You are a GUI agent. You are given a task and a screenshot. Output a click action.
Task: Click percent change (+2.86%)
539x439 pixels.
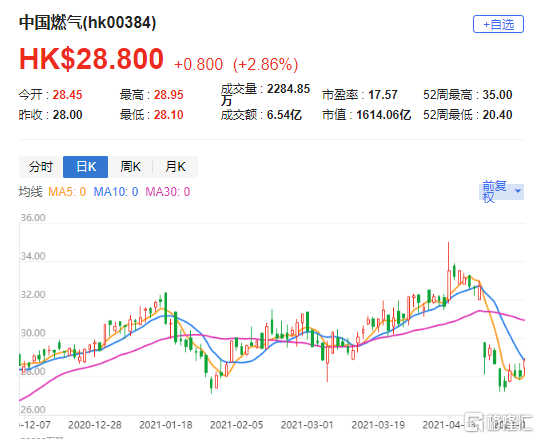pos(265,64)
